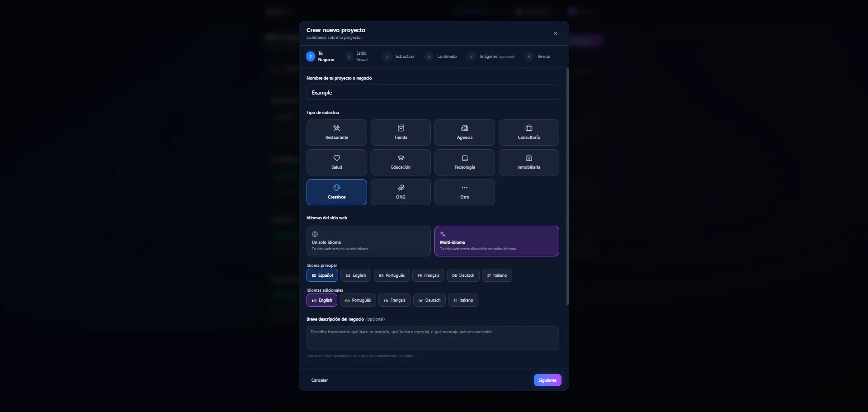Choose the ONG industry icon
The width and height of the screenshot is (868, 412).
401,188
